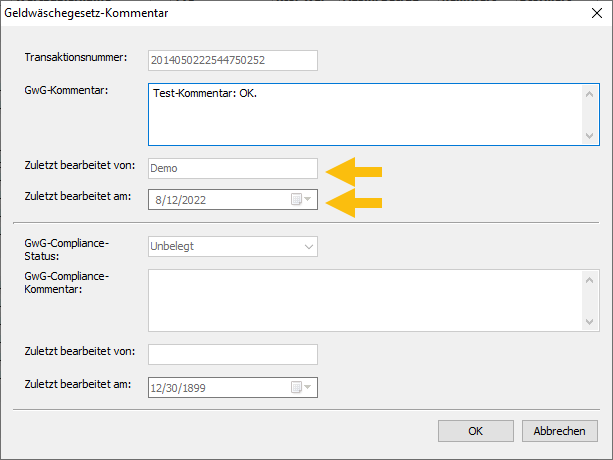Screen dimensions: 613x460
Task: Click the field containing Demo
Action: [x=232, y=169]
